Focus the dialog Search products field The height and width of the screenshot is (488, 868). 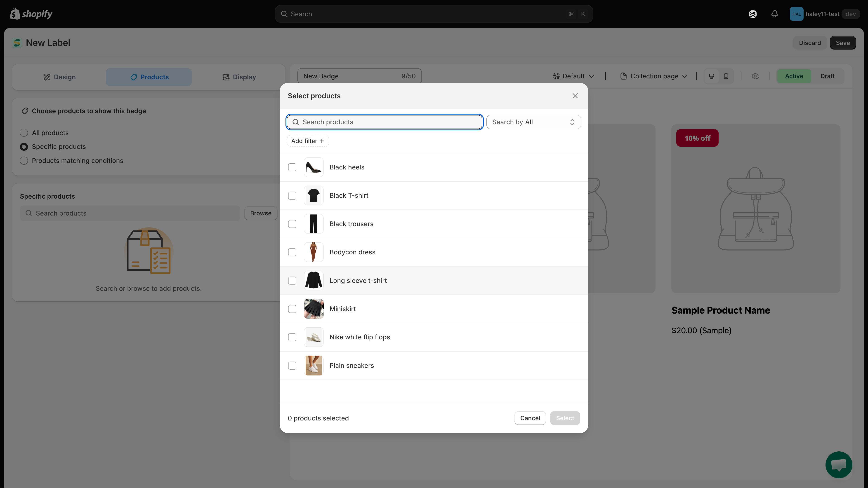click(384, 122)
